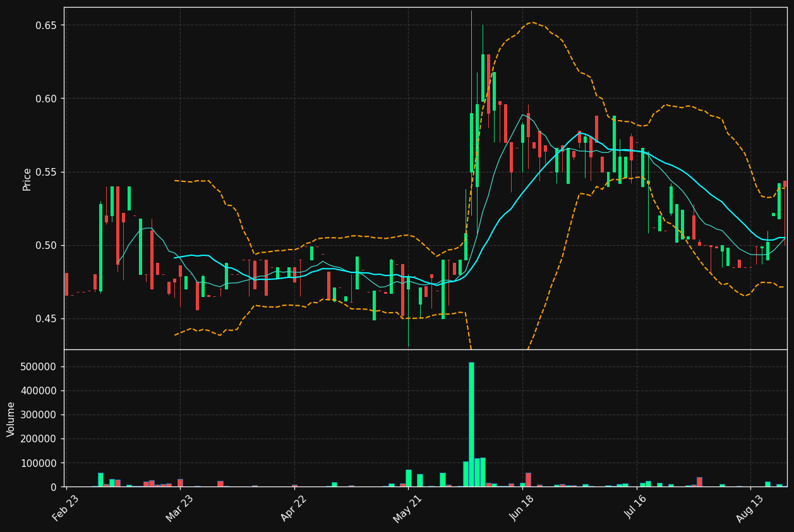Screen dimensions: 794x532
Task: Click the 400000 volume axis label
Action: [x=40, y=391]
